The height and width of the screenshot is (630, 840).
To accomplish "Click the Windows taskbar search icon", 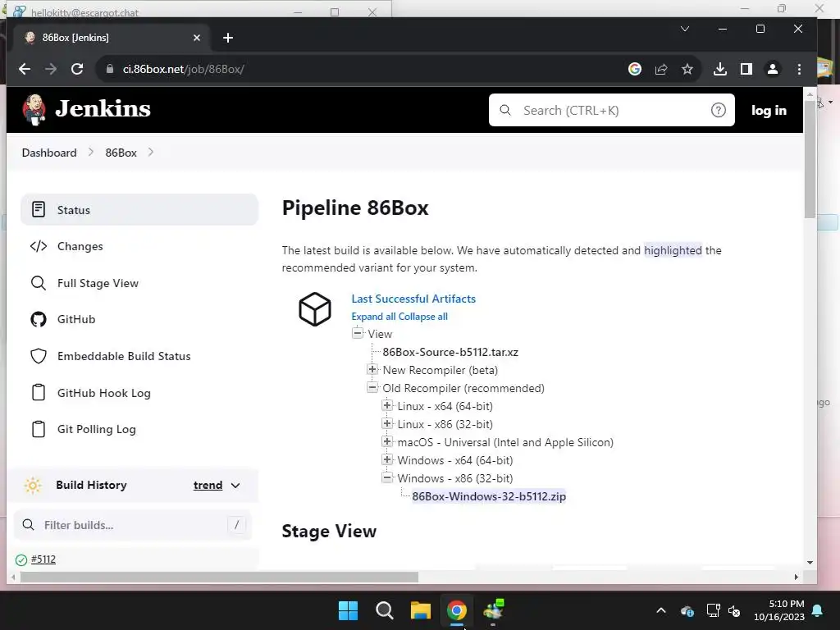I will pos(385,610).
